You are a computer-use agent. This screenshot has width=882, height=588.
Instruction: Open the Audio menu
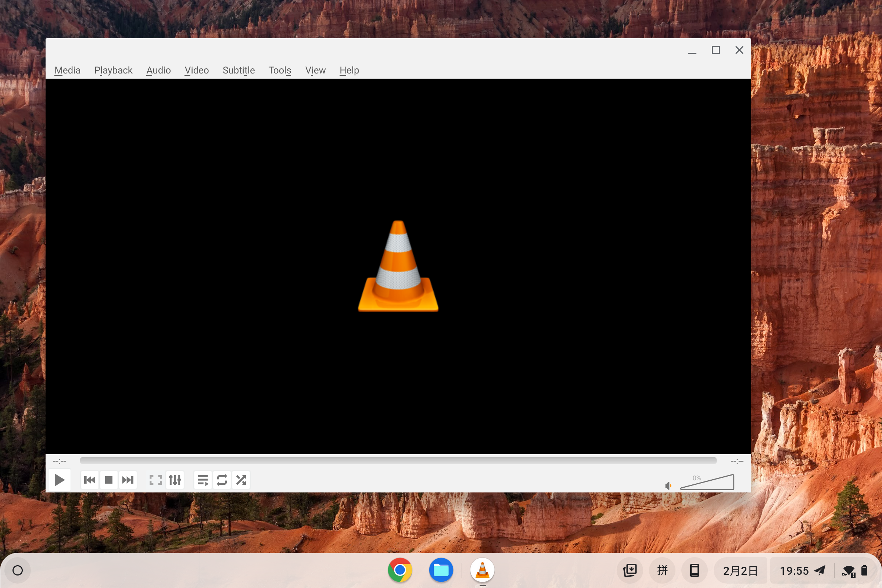[x=158, y=70]
